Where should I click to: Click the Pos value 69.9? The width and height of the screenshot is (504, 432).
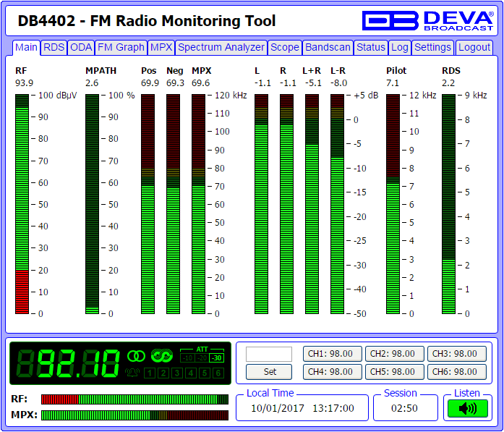click(150, 83)
